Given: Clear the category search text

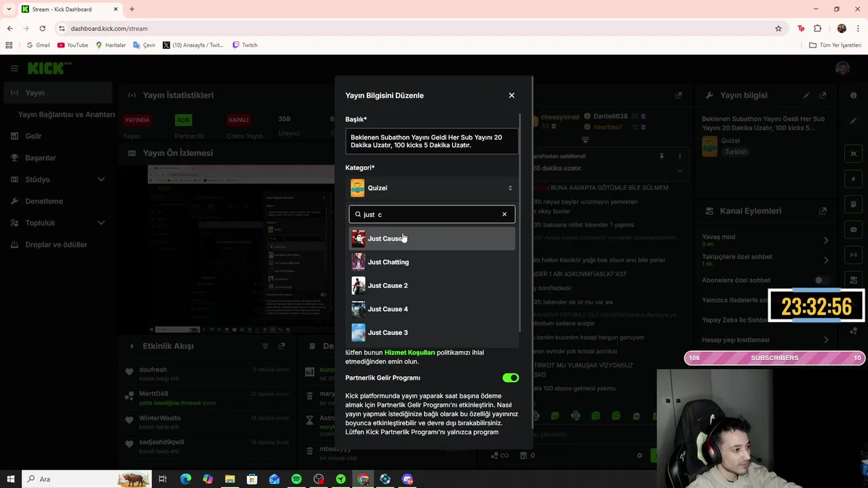Looking at the screenshot, I should pos(505,214).
